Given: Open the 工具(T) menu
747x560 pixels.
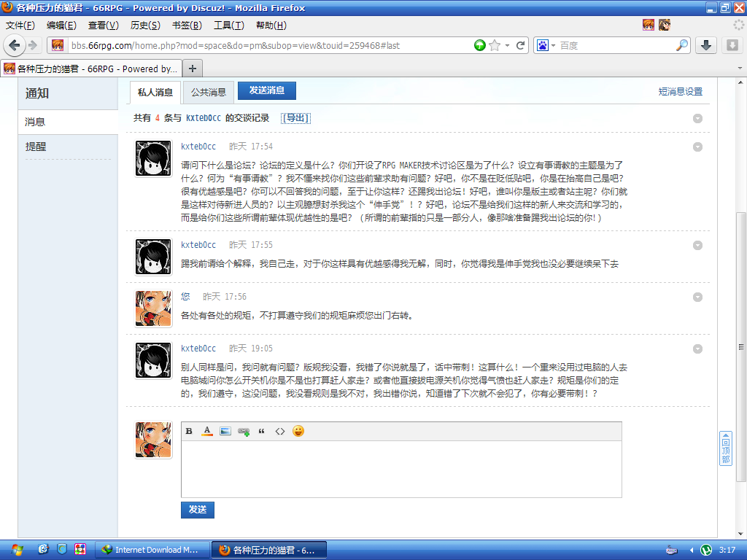Looking at the screenshot, I should (x=228, y=26).
